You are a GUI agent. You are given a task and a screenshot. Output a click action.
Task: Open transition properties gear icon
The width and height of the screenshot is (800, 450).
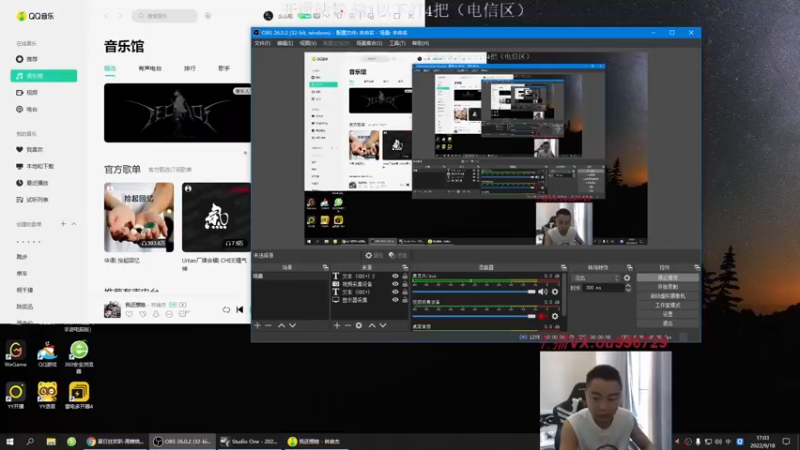coord(627,278)
